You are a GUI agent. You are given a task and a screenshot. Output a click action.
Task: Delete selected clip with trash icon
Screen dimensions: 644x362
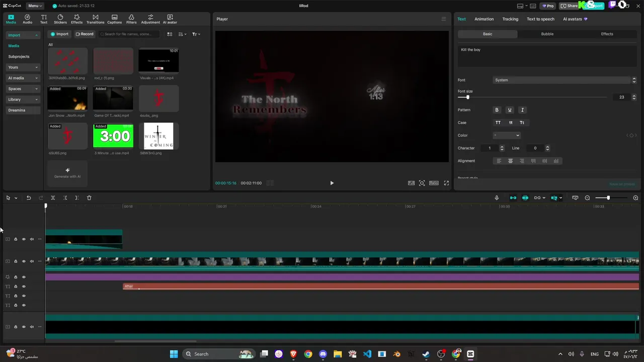pos(89,198)
